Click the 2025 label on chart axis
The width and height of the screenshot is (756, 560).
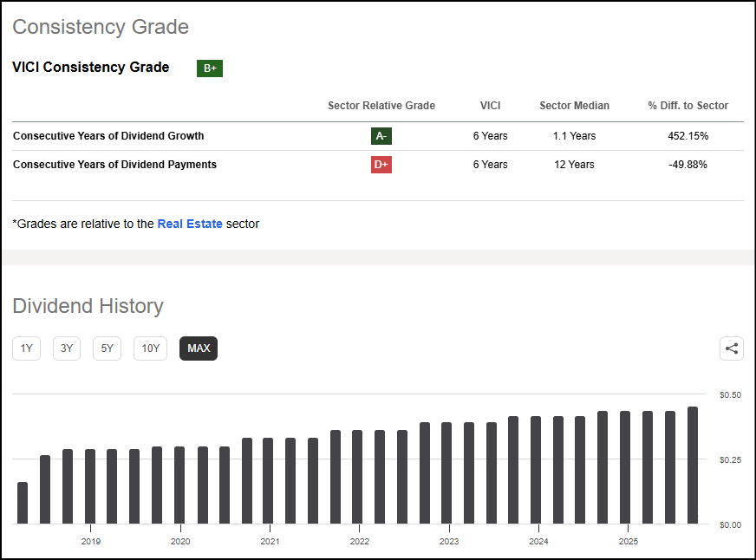coord(629,541)
